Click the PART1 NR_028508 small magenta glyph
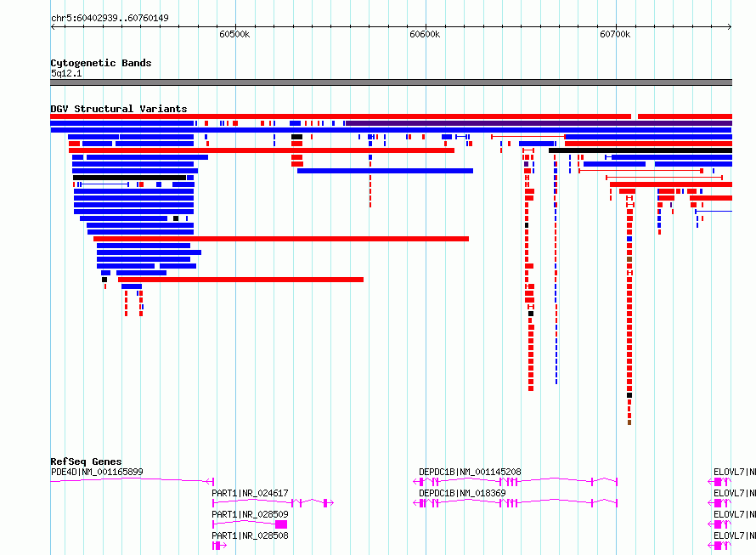Screen dimensions: 756x555 click(x=219, y=546)
